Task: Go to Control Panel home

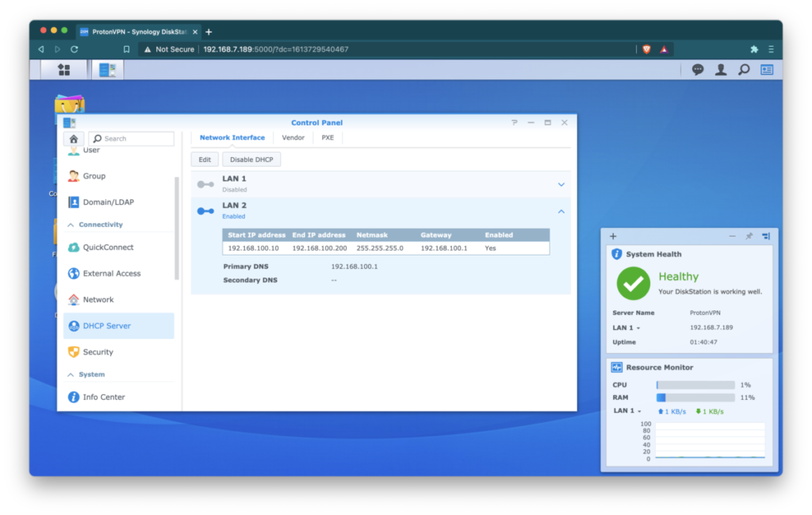Action: tap(74, 139)
